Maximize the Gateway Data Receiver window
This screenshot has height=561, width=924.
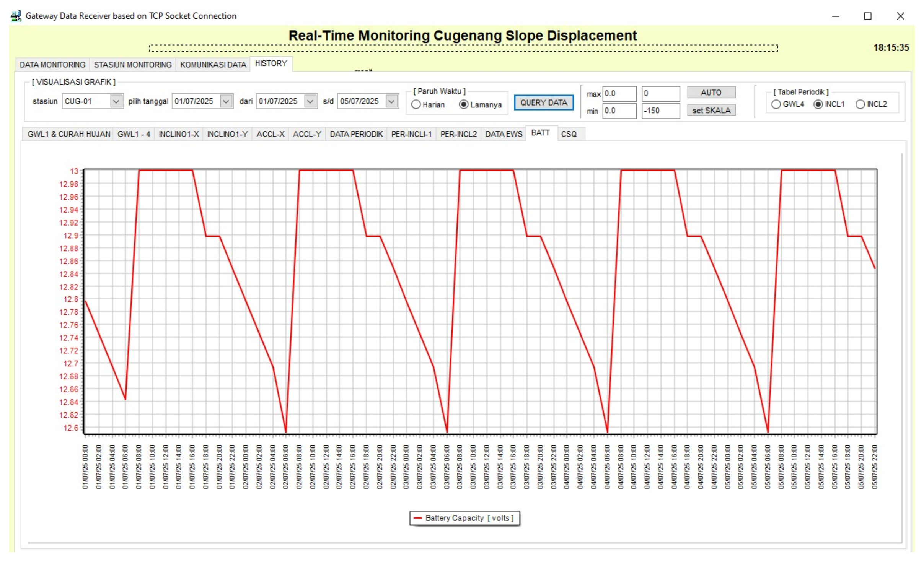tap(868, 16)
